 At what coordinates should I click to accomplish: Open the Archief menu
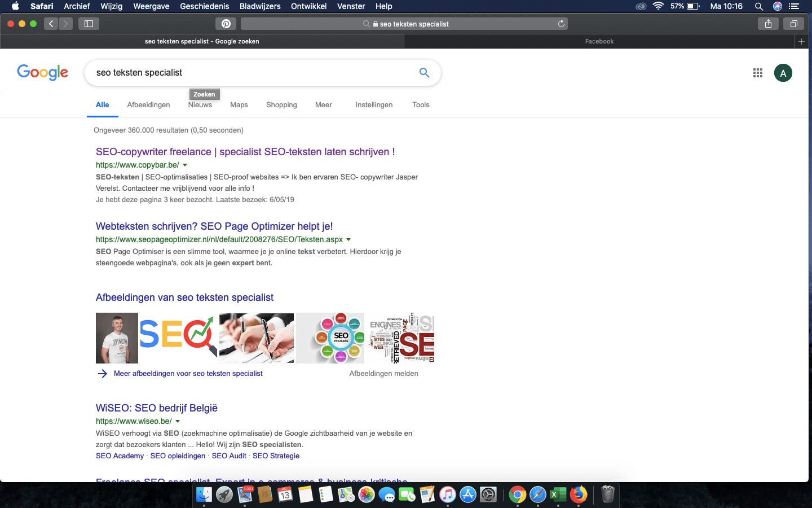77,6
